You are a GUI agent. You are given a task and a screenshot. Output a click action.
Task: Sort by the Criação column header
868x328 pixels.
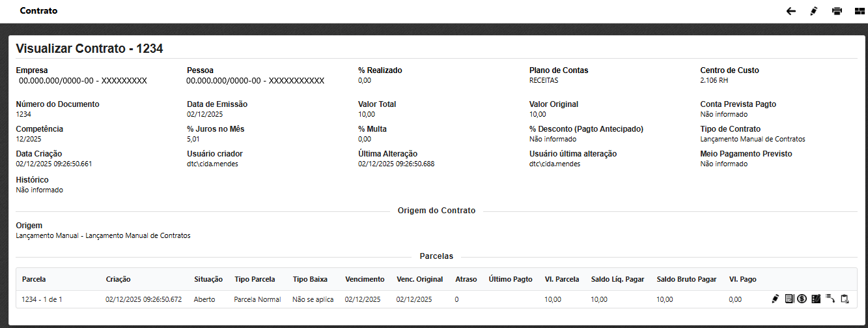click(118, 279)
